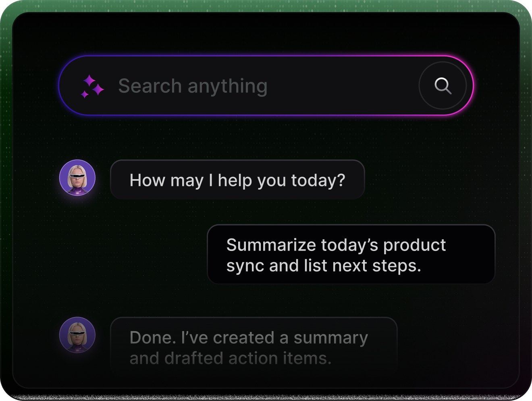
Task: Click the text sync and list next steps
Action: point(324,266)
